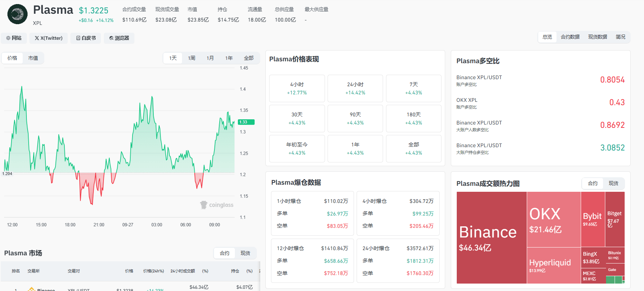Set chart range to 1周
644x291 pixels.
pyautogui.click(x=191, y=58)
